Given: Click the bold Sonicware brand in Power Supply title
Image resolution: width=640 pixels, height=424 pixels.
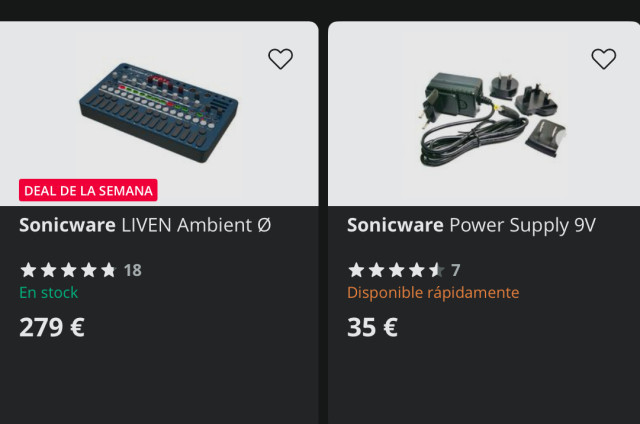Looking at the screenshot, I should [x=395, y=225].
